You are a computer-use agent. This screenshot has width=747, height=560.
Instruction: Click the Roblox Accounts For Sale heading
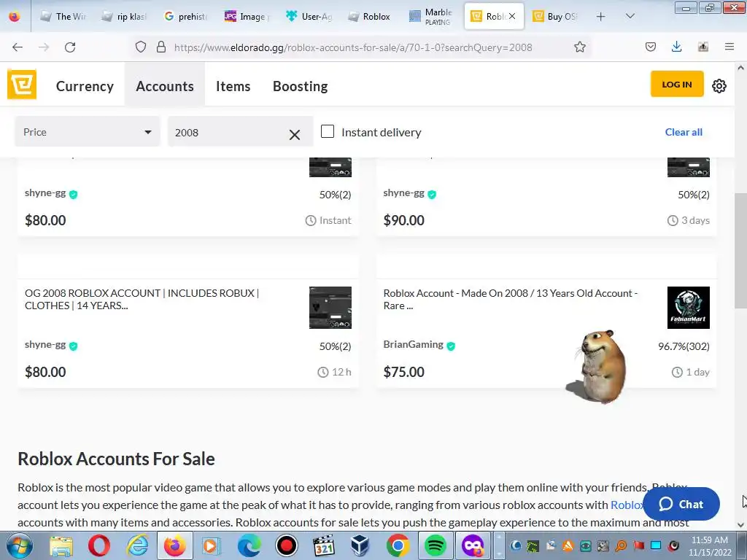(116, 459)
